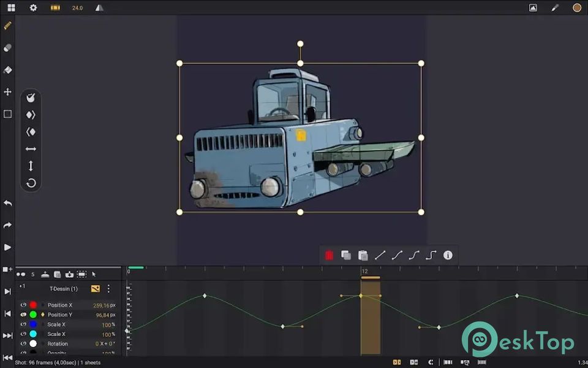Select the T-Dessin (1) layer name

click(64, 289)
